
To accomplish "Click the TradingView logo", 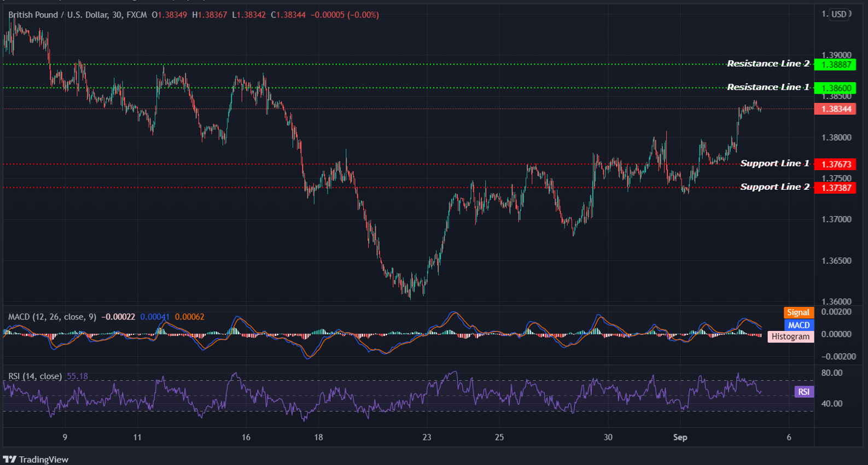I will (36, 459).
